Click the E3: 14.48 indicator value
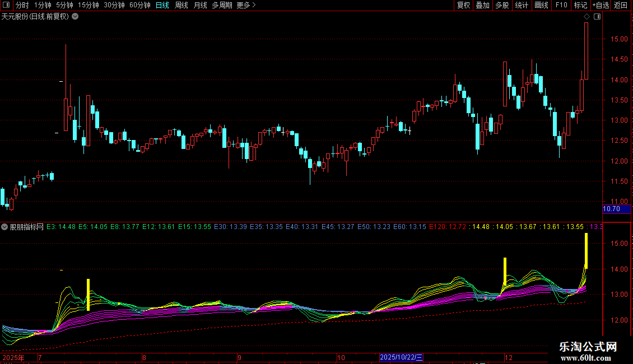The image size is (633, 364). click(x=61, y=227)
